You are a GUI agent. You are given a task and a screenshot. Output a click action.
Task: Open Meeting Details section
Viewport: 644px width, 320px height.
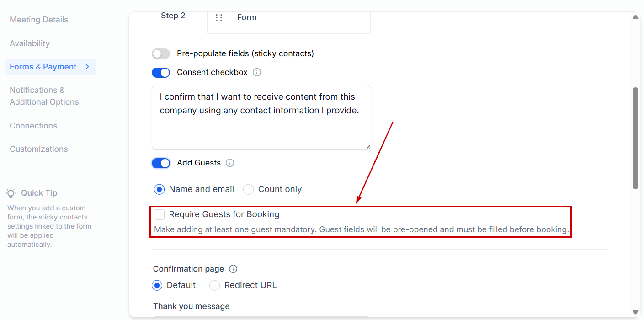point(39,20)
